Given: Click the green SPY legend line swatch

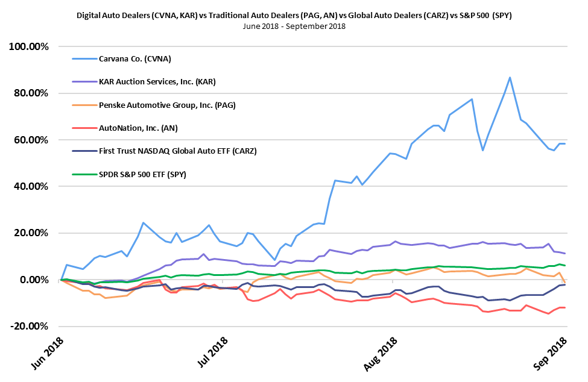Looking at the screenshot, I should 84,175.
